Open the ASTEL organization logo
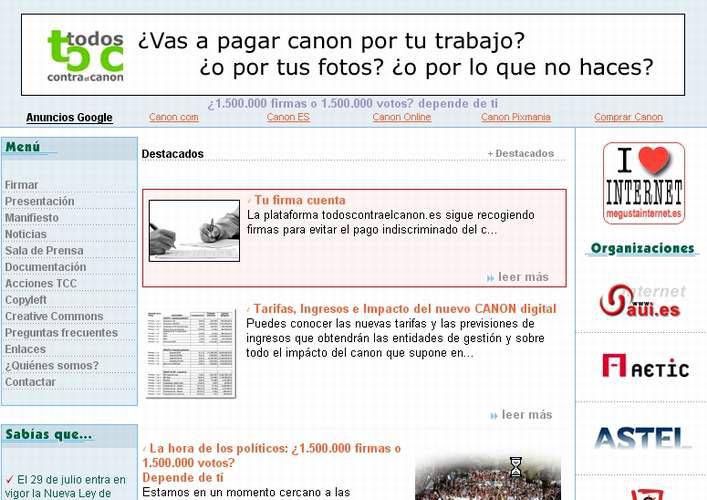Screen dimensions: 707x500 pos(643,438)
